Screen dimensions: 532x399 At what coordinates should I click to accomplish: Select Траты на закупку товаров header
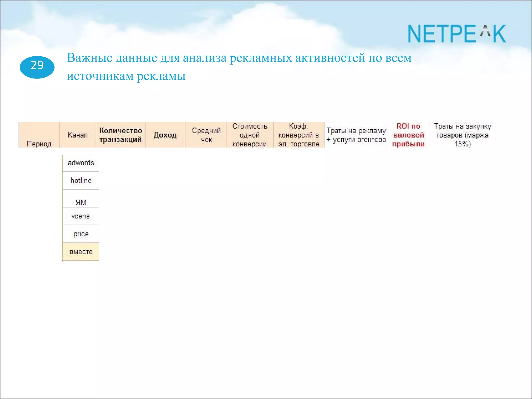(462, 135)
